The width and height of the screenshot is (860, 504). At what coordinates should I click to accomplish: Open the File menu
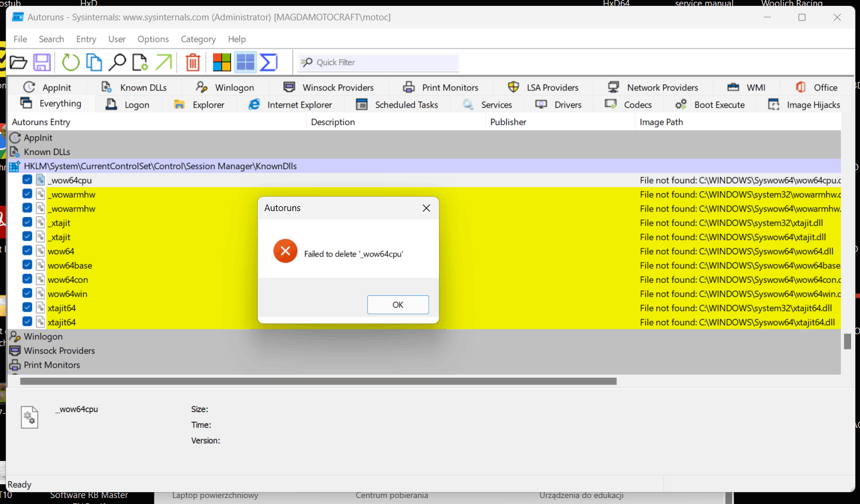point(20,39)
